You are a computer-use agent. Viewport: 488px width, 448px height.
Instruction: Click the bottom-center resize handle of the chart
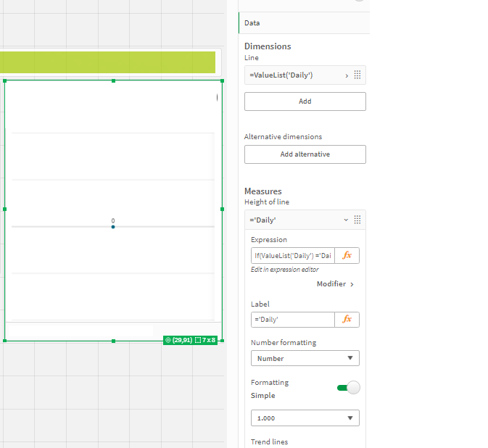(x=113, y=341)
